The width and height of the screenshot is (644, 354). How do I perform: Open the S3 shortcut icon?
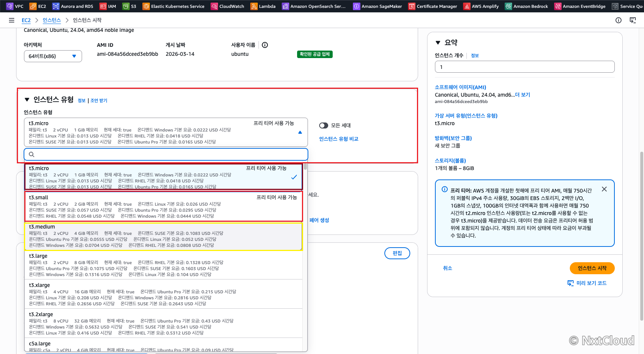[126, 6]
